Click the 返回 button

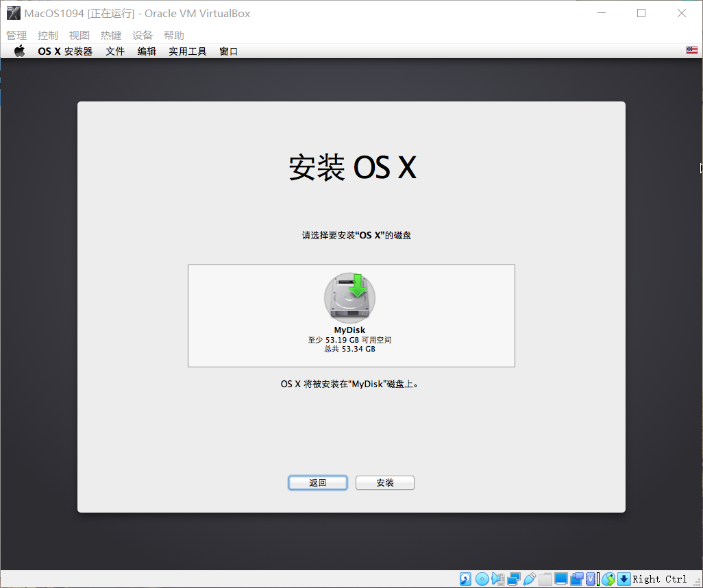(x=317, y=482)
